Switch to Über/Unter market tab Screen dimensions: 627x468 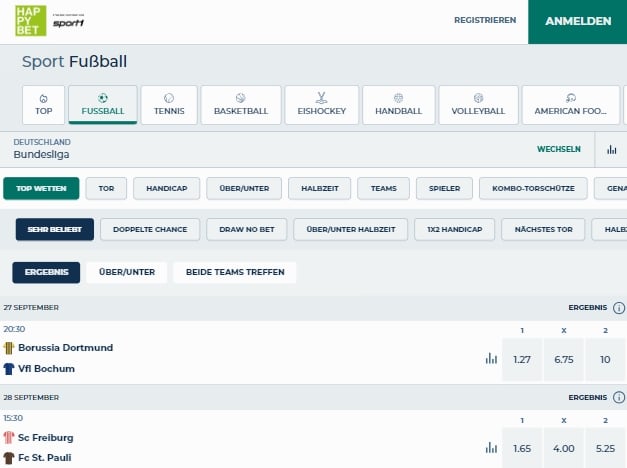(x=127, y=272)
